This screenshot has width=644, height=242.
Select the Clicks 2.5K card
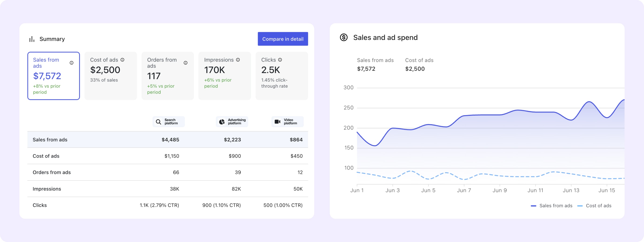click(282, 76)
